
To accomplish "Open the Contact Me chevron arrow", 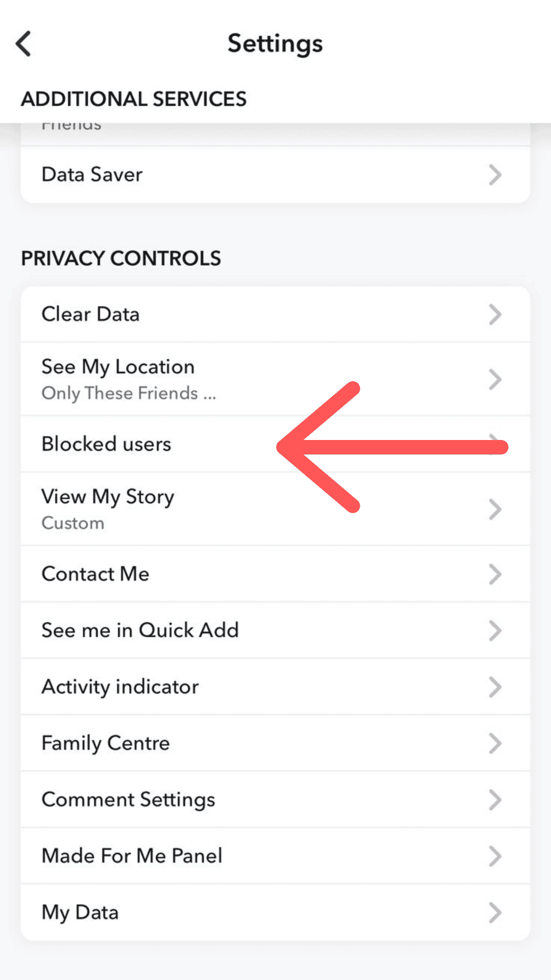I will click(494, 574).
